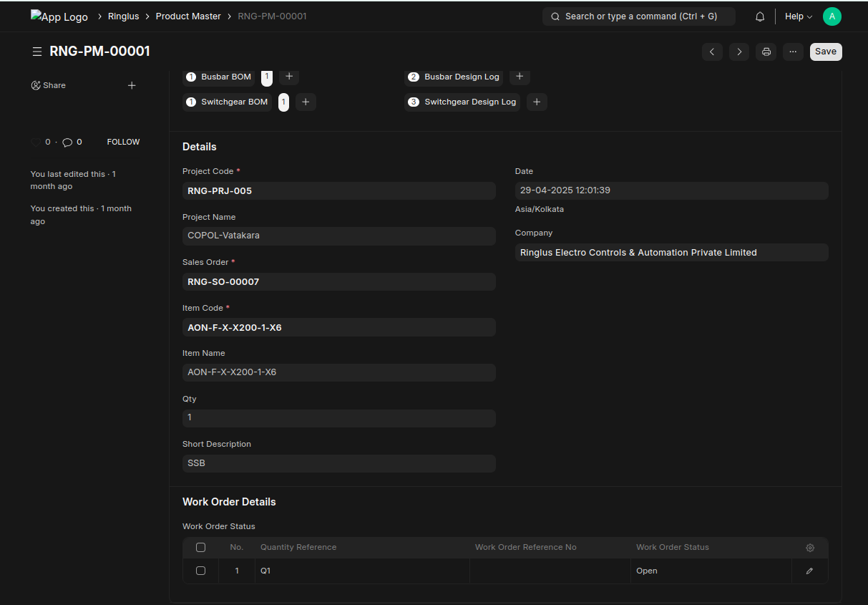
Task: Go to Ringlus breadcrumb
Action: click(x=123, y=16)
